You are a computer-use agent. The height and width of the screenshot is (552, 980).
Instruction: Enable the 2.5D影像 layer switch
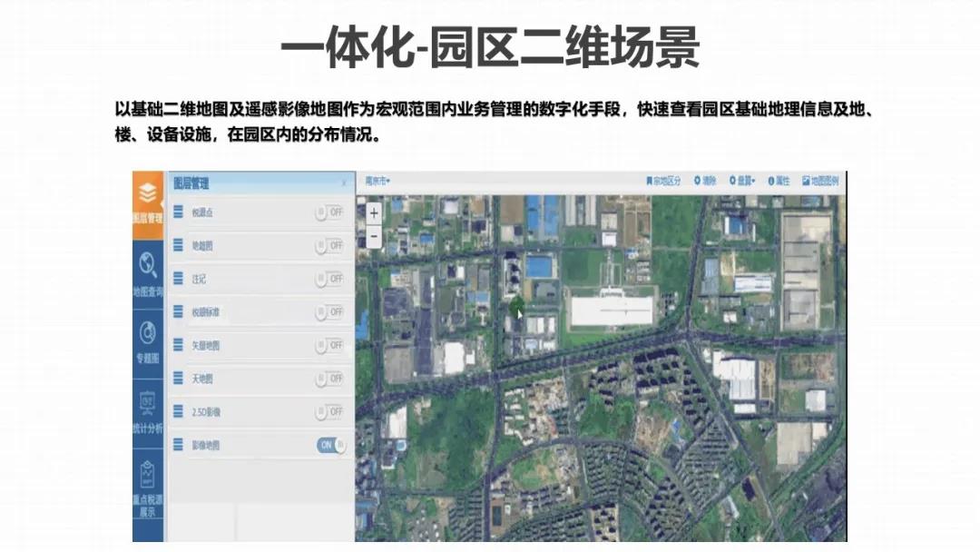pyautogui.click(x=329, y=411)
